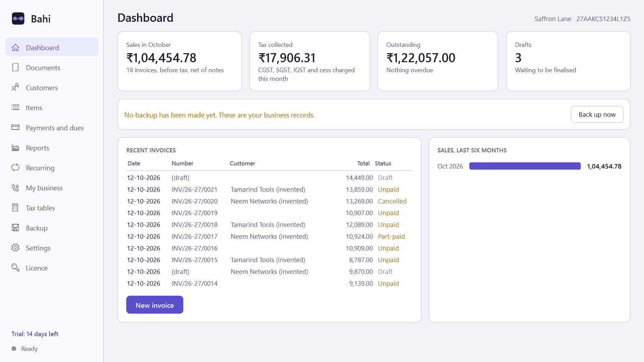Click the Licence key icon
The image size is (644, 362).
click(x=15, y=268)
